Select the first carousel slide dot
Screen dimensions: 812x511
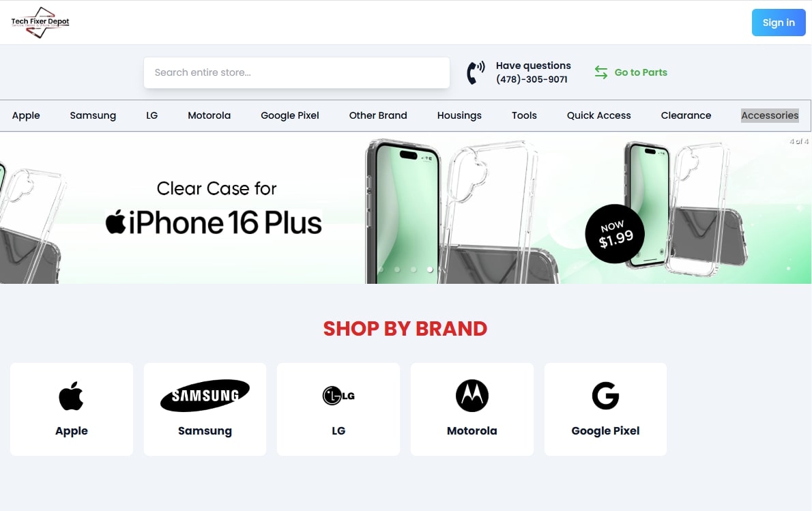tap(381, 269)
